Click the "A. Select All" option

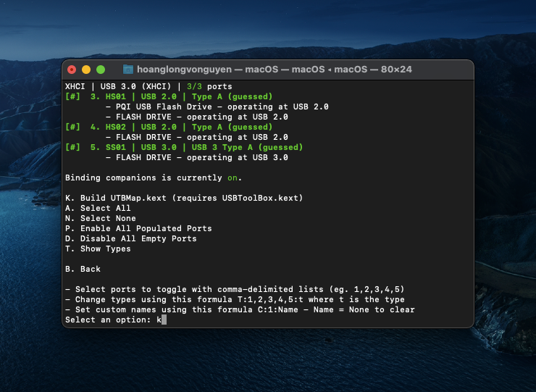coord(98,208)
